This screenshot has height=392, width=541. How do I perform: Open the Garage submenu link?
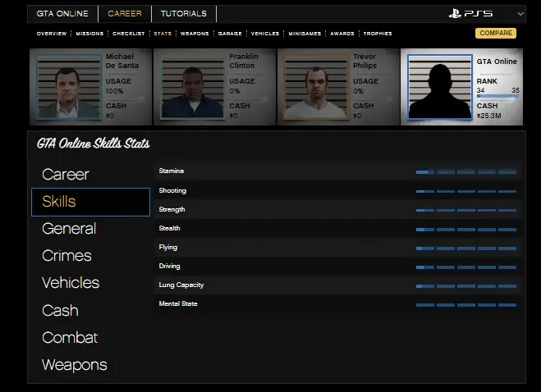[229, 34]
